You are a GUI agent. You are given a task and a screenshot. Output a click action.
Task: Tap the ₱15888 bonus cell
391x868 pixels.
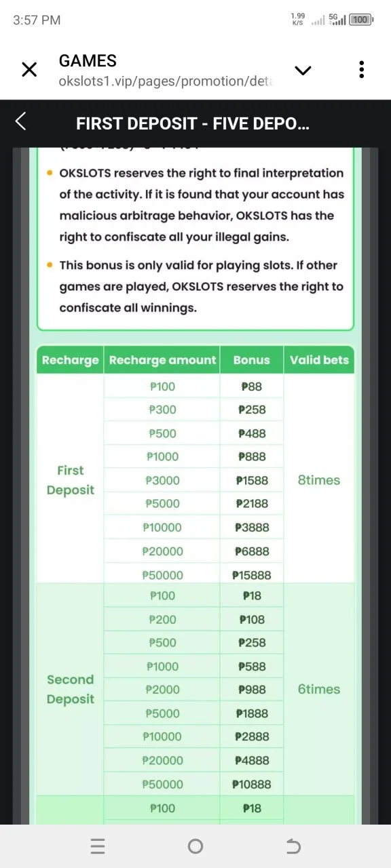coord(251,575)
